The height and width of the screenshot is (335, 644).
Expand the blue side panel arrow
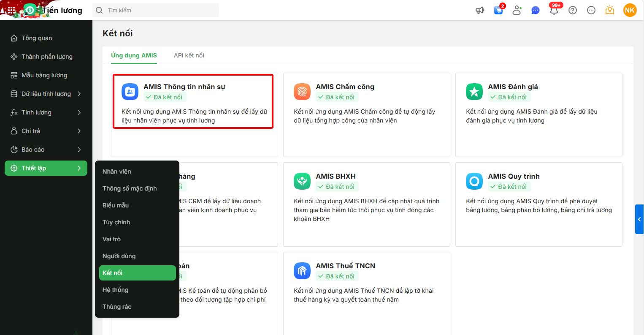[639, 219]
